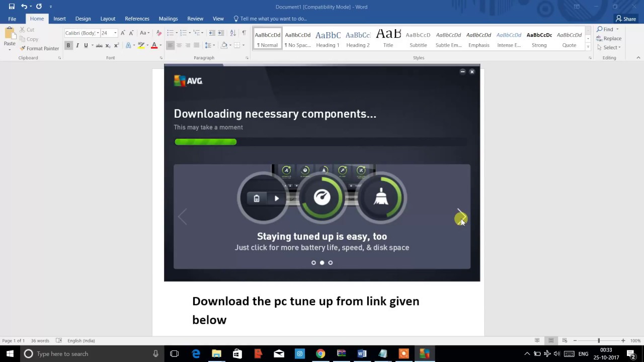Click the zoom slider handle in status bar
The image size is (644, 362).
pos(599,340)
